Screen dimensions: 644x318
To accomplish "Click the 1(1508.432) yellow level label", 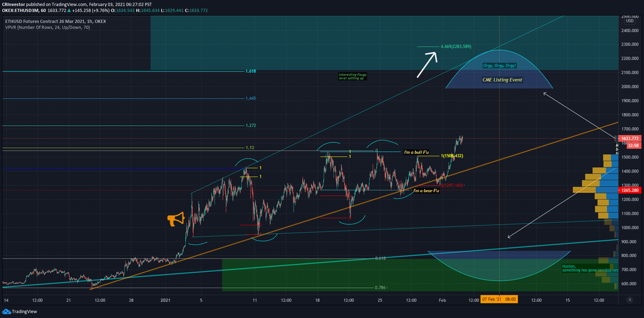I will coord(451,156).
